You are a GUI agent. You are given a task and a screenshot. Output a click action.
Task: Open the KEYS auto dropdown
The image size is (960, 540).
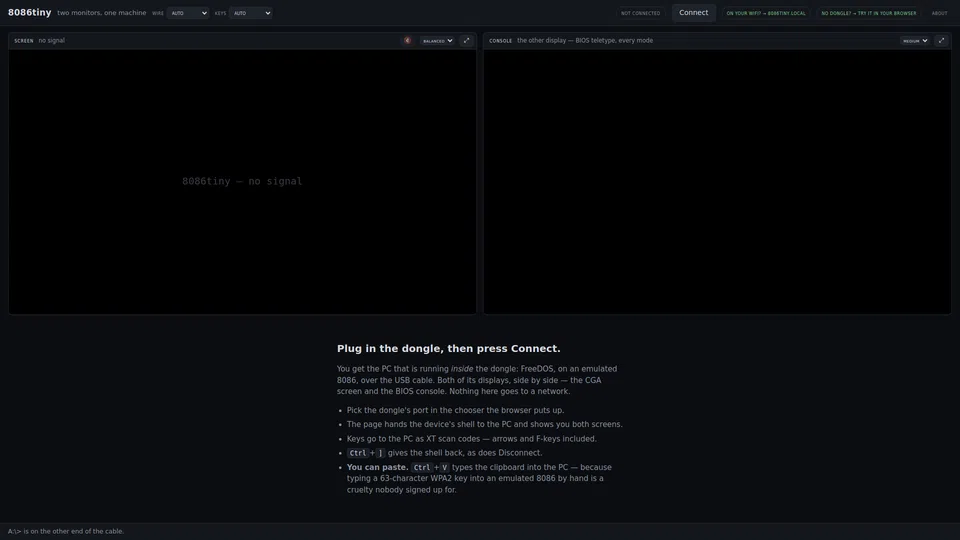[250, 13]
